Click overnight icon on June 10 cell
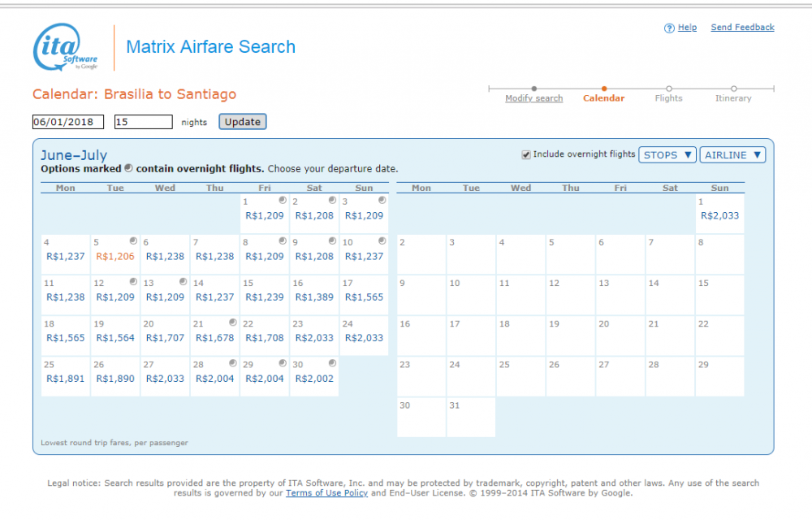This screenshot has width=812, height=520. point(382,240)
